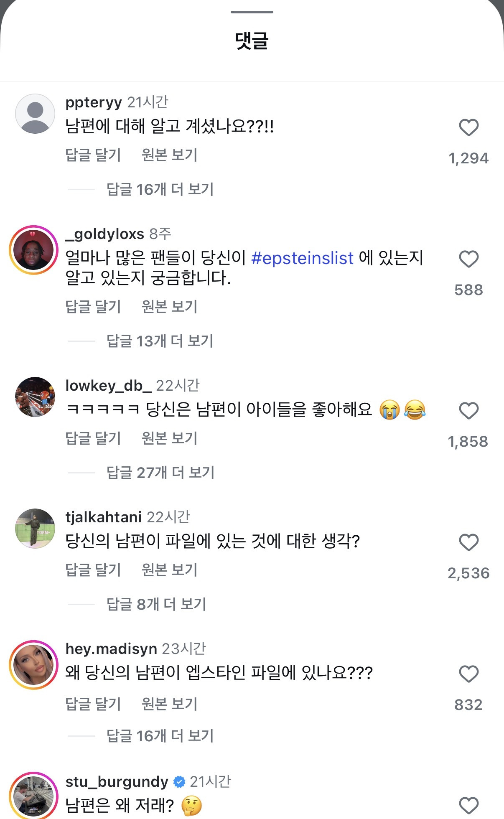Image resolution: width=504 pixels, height=819 pixels.
Task: Tap lowkey_db_'s boxing profile picture
Action: 35,397
